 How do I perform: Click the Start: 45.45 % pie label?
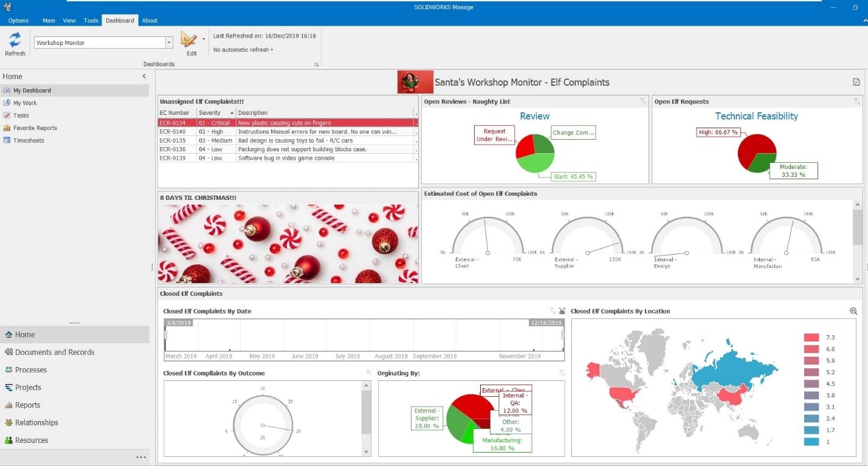coord(574,177)
